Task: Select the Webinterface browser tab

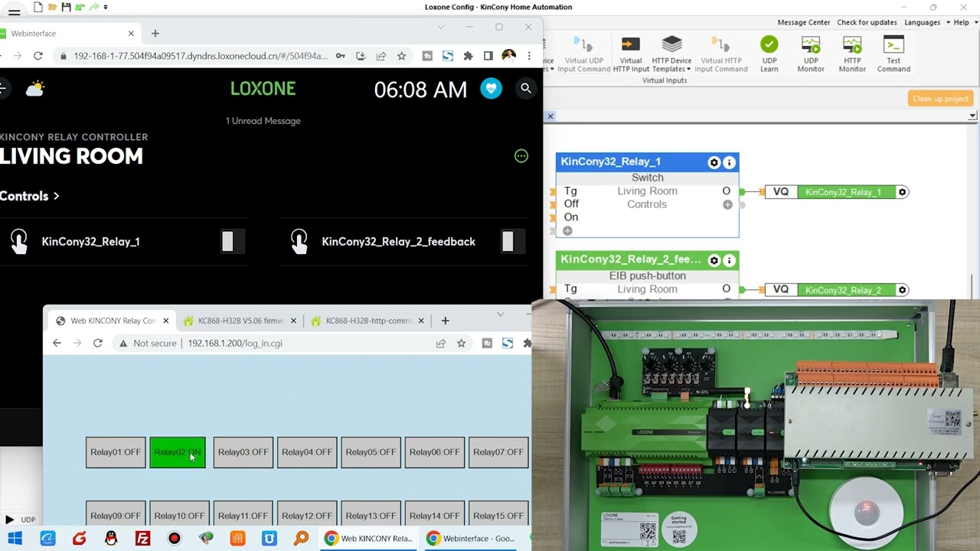Action: [x=69, y=34]
